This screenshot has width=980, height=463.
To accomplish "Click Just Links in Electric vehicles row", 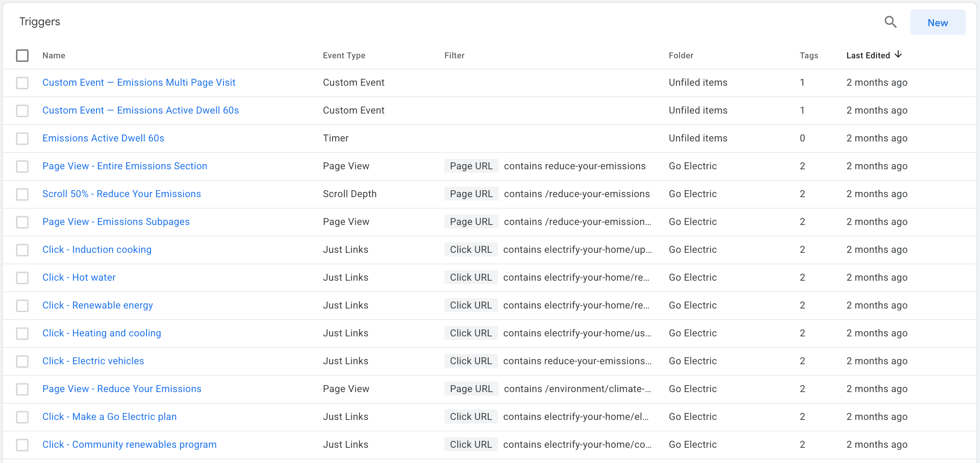I will pos(345,361).
